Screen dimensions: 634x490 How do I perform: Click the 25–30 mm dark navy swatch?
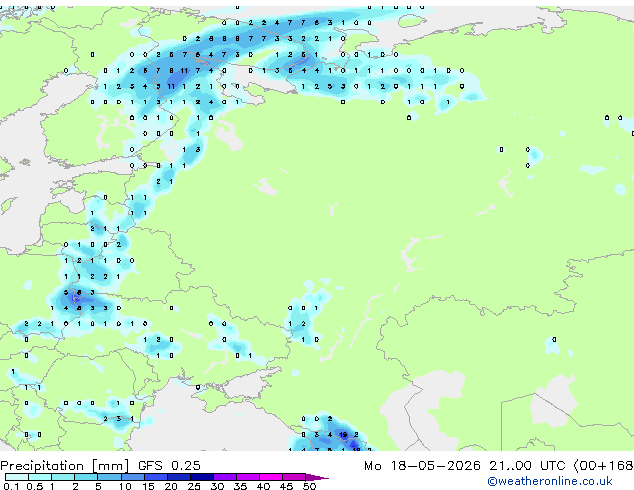(x=202, y=477)
